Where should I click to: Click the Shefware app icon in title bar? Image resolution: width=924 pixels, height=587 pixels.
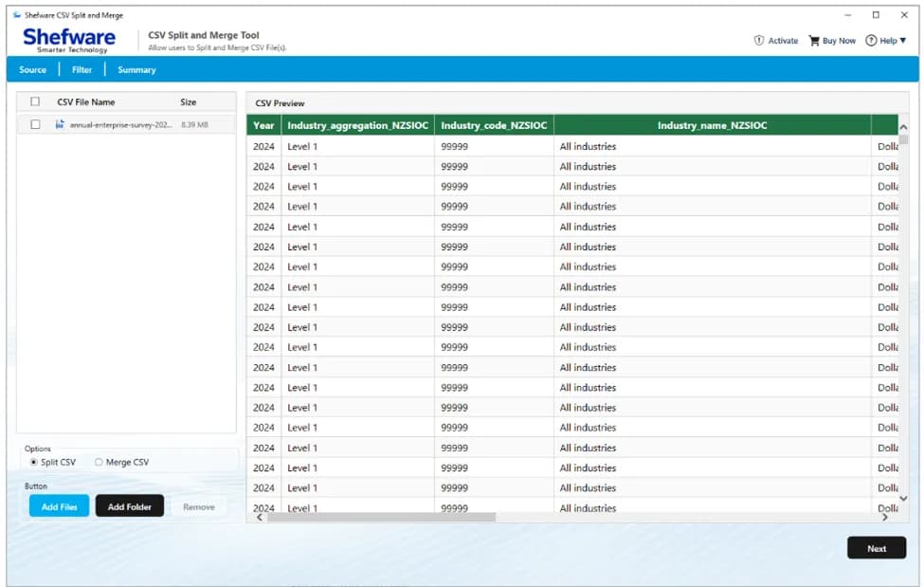tap(17, 15)
